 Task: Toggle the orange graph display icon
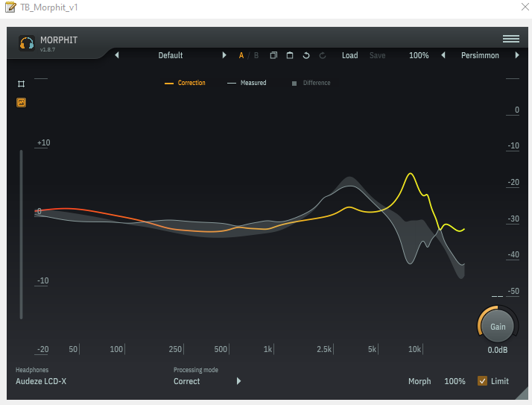(21, 103)
